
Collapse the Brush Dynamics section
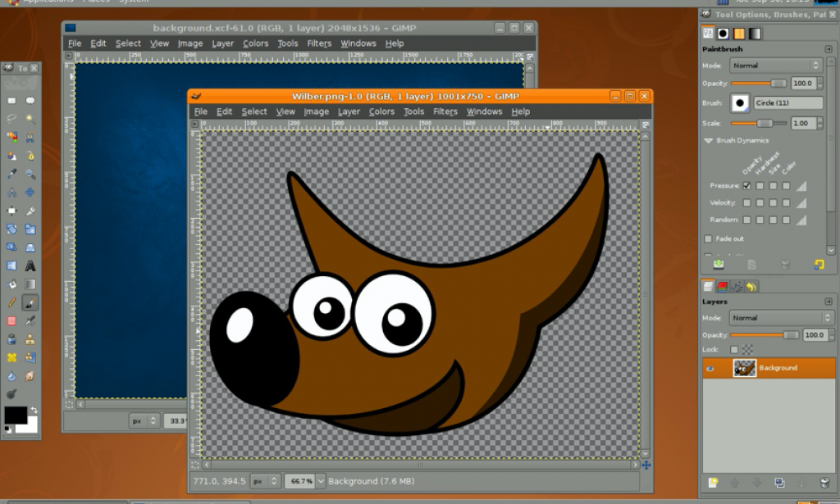[x=707, y=141]
